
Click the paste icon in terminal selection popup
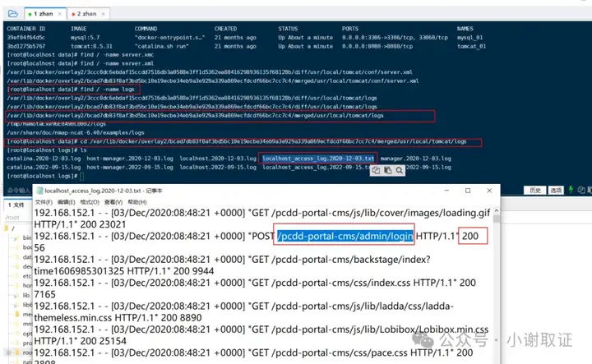388,170
